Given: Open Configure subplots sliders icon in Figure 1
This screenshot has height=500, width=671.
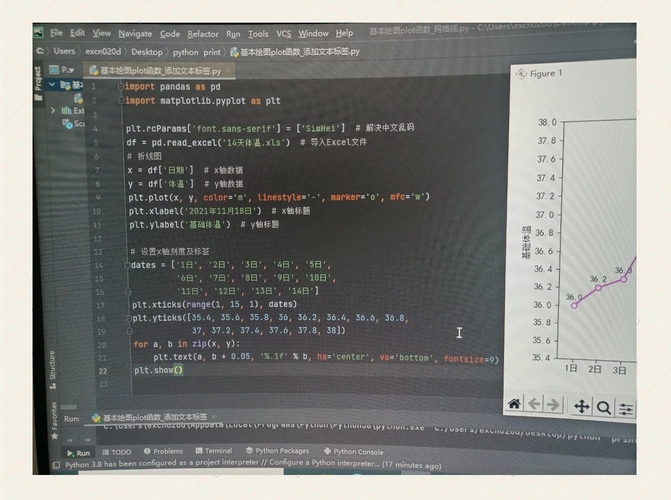Looking at the screenshot, I should pos(626,409).
